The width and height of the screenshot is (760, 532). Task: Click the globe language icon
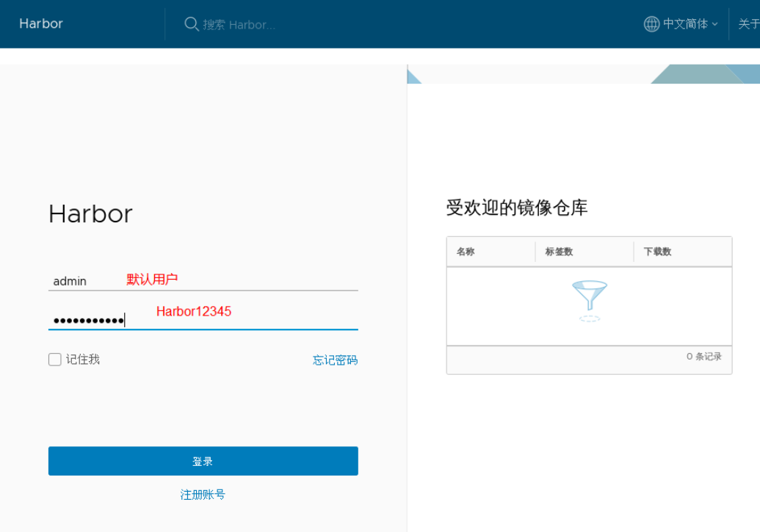coord(651,24)
